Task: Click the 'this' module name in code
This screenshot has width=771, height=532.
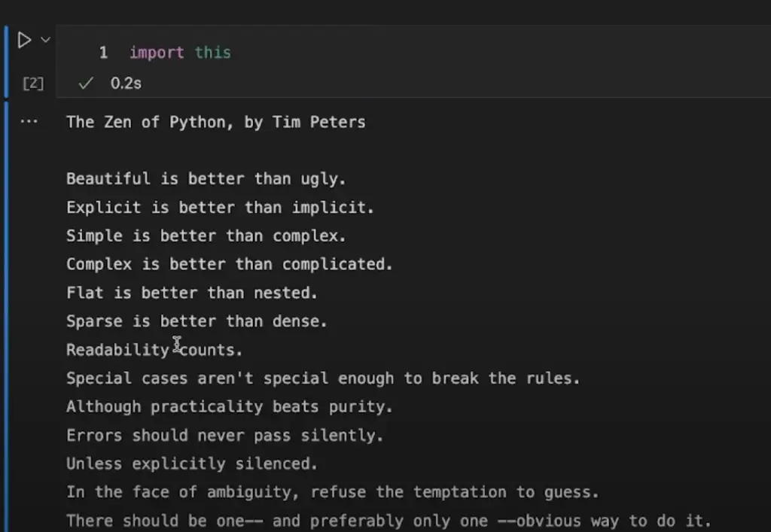Action: 212,53
